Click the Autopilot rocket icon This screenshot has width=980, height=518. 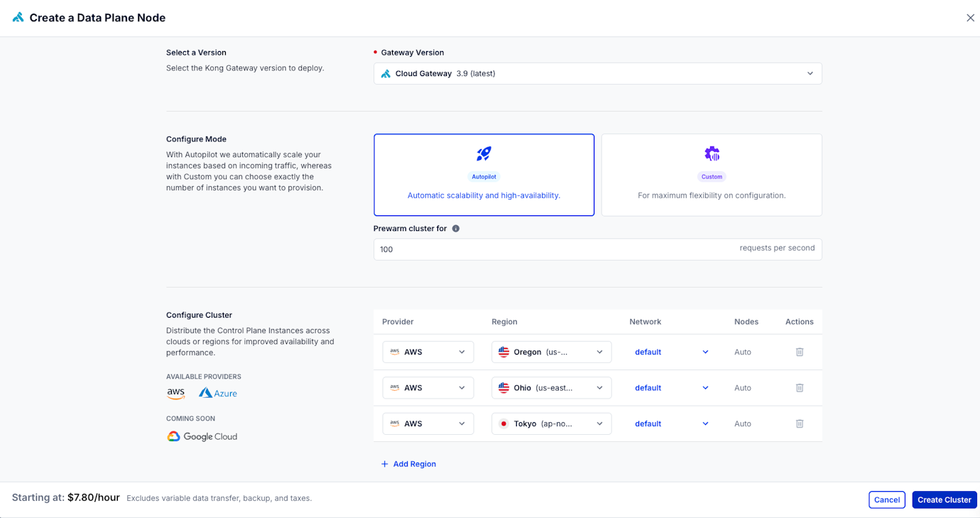[484, 153]
